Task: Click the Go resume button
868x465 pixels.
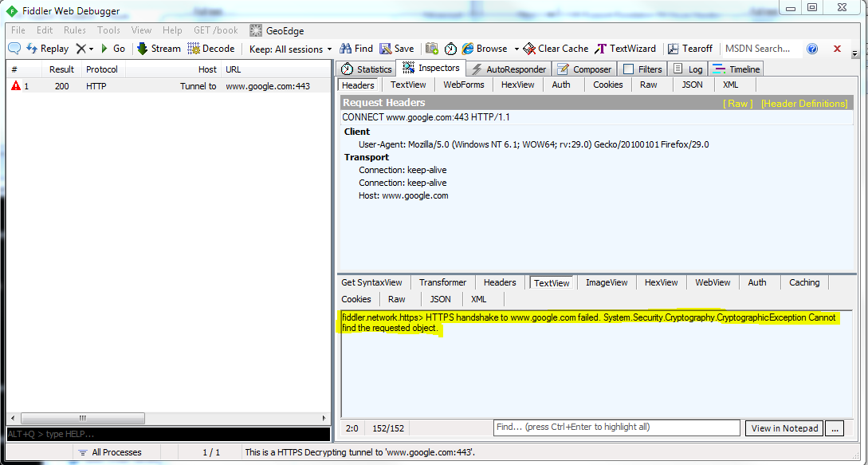Action: click(112, 49)
